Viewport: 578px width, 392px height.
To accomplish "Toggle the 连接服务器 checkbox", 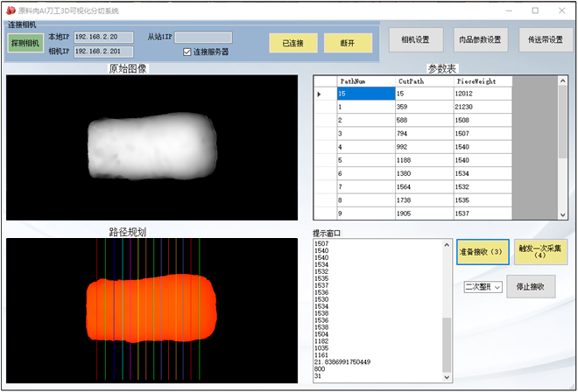I will pos(187,52).
